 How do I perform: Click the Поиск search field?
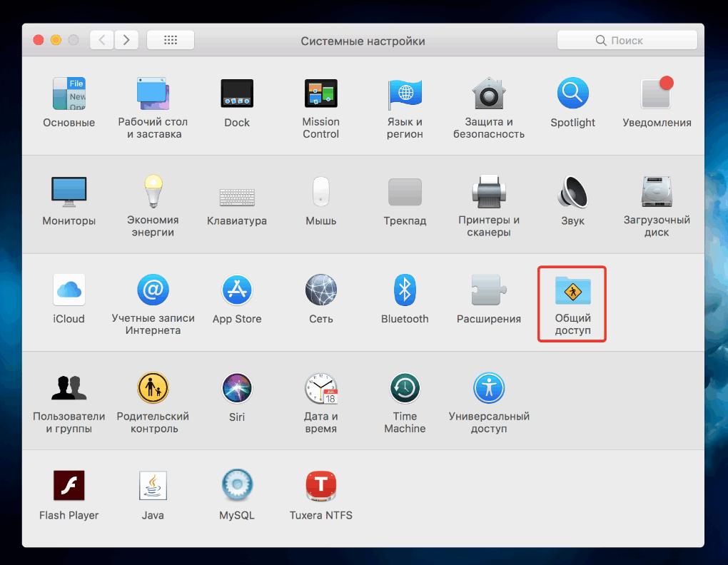coord(627,41)
